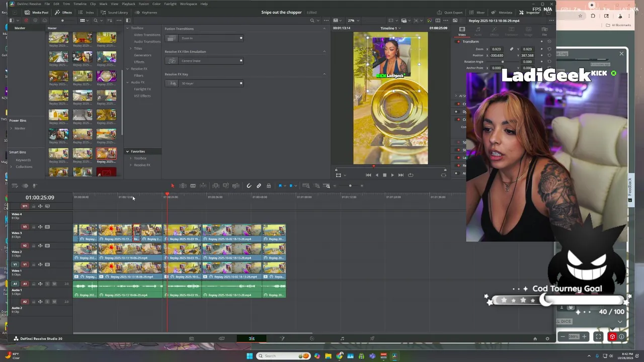
Task: Switch to the Video inspector tab
Action: coord(462,31)
